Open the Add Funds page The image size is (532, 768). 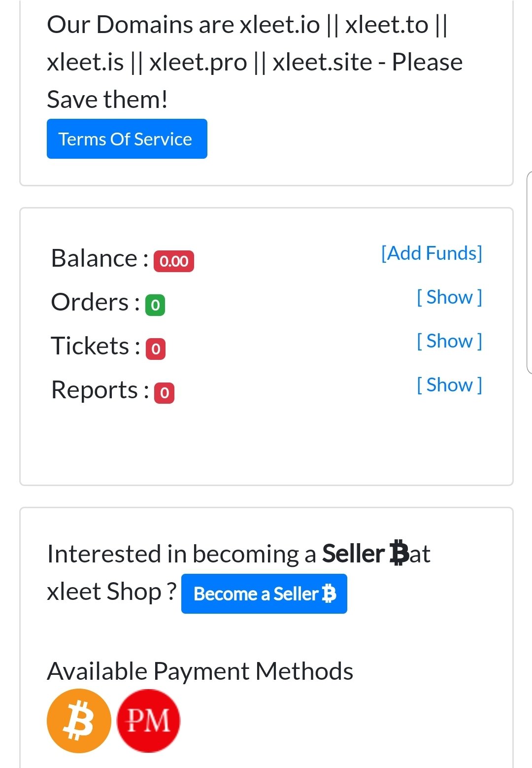click(431, 253)
